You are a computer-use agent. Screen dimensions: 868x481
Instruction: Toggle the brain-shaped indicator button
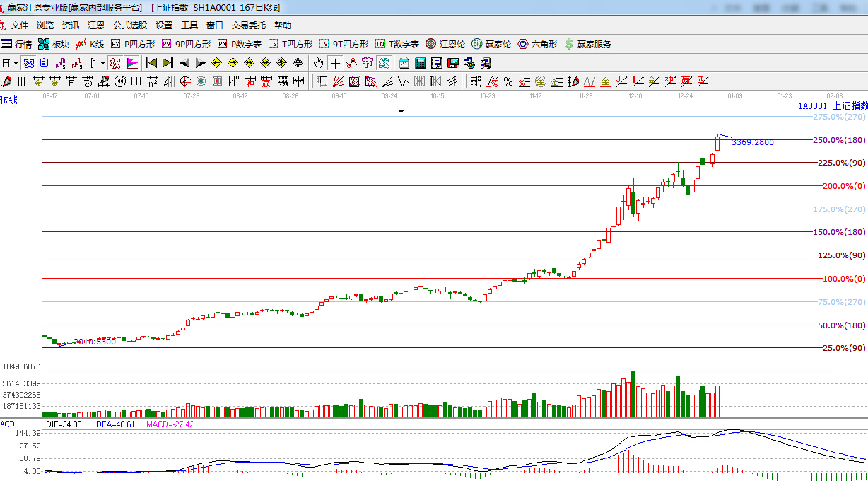(384, 63)
